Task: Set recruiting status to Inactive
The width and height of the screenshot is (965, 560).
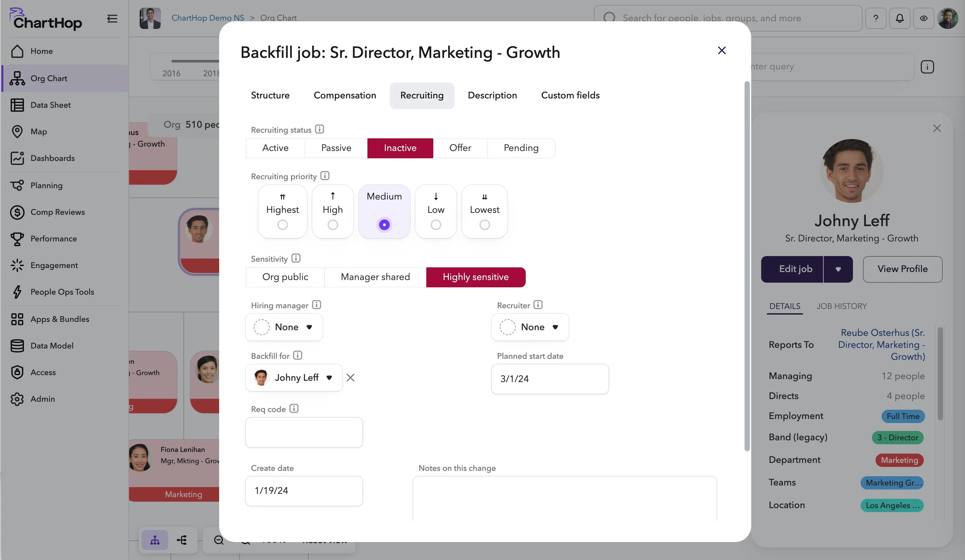Action: 400,148
